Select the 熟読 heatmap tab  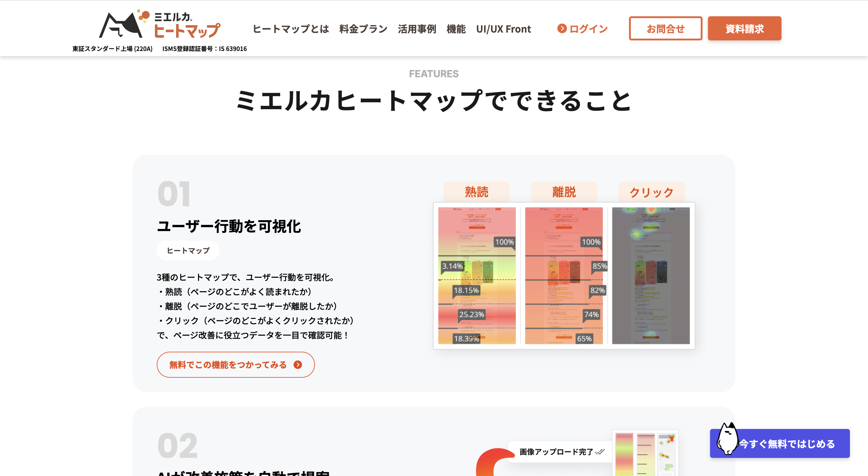(476, 192)
